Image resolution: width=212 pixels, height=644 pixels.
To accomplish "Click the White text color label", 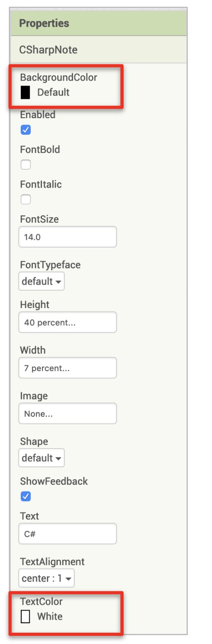I will (x=50, y=616).
